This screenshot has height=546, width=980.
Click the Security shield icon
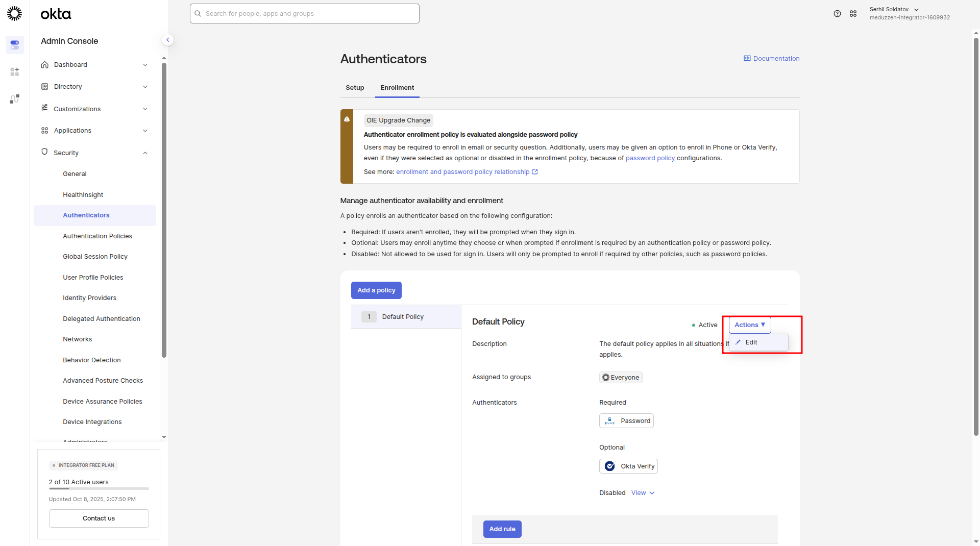(x=45, y=152)
